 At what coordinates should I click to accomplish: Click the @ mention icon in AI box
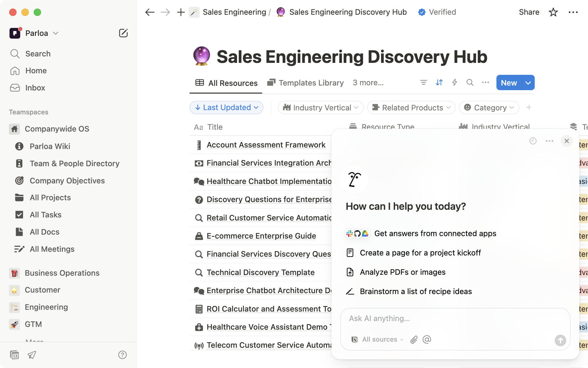427,339
